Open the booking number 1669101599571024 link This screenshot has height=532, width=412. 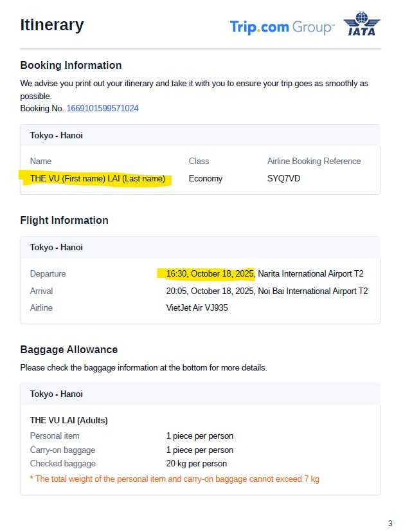(x=102, y=108)
